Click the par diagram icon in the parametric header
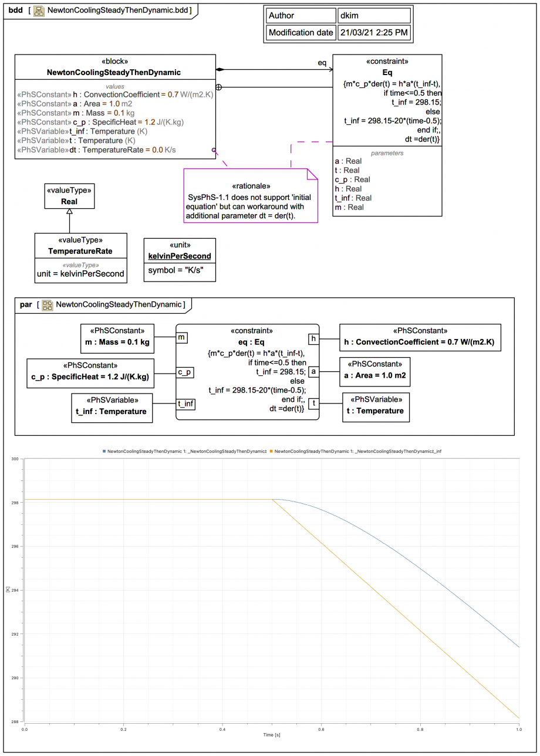 click(x=48, y=304)
